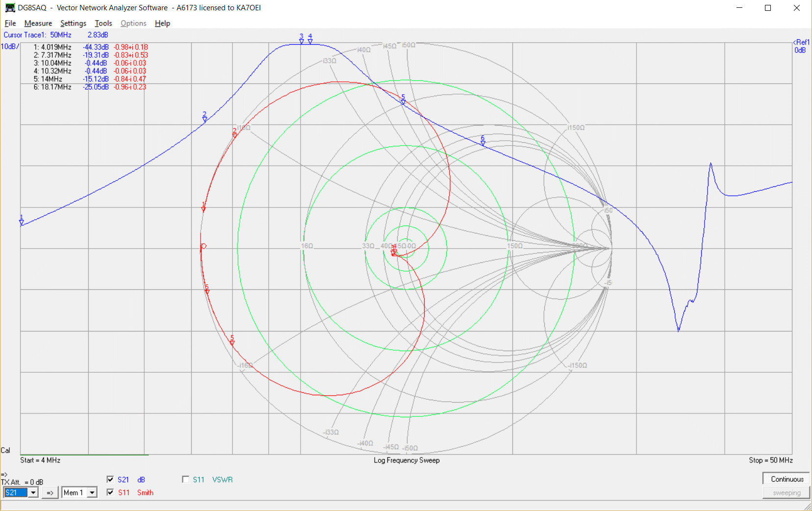Click the Stop = 50 MHz frequency label
The width and height of the screenshot is (812, 511).
pos(770,460)
